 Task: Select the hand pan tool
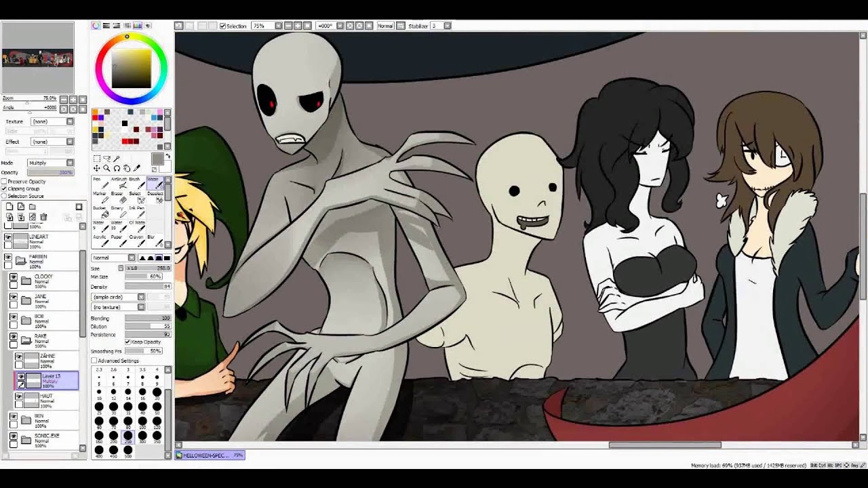pos(126,168)
